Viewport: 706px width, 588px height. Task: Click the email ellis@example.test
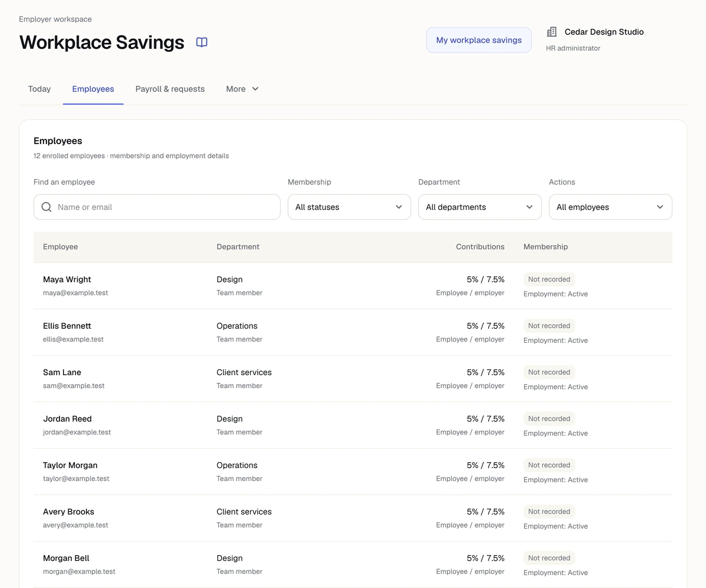(x=73, y=339)
